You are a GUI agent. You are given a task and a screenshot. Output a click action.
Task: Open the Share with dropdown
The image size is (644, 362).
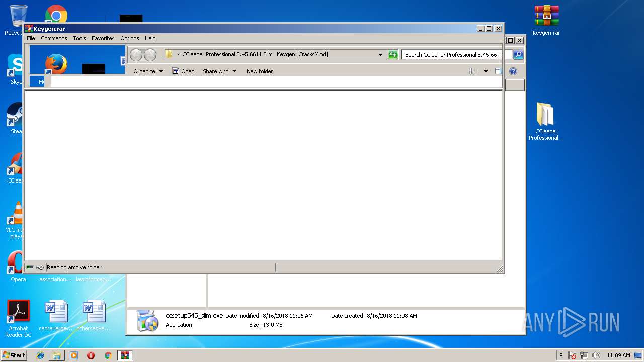tap(219, 71)
